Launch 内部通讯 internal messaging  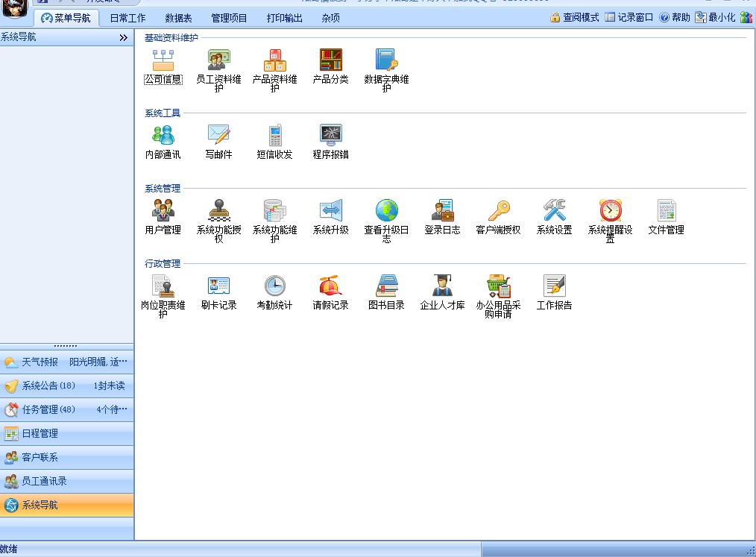click(x=163, y=136)
